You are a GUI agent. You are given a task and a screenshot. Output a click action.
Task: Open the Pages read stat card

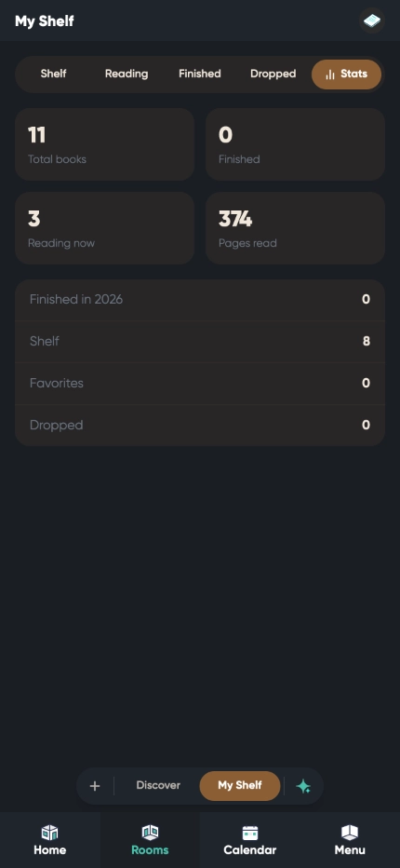(295, 228)
